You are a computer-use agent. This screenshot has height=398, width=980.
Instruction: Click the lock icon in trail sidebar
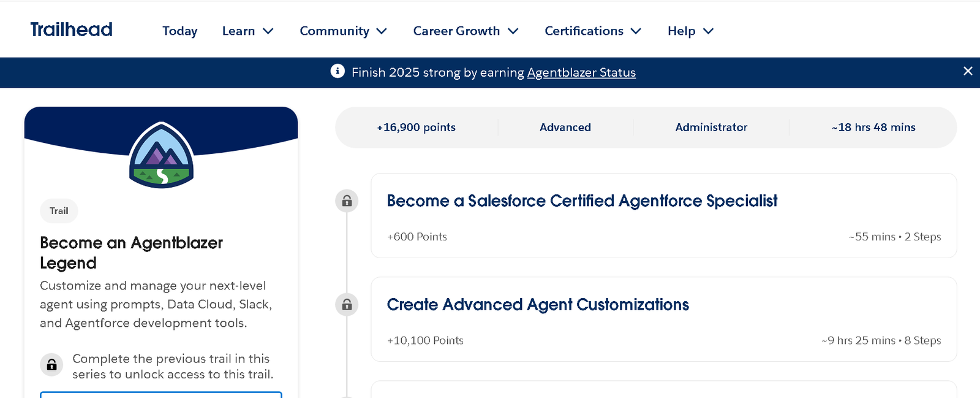(x=51, y=365)
